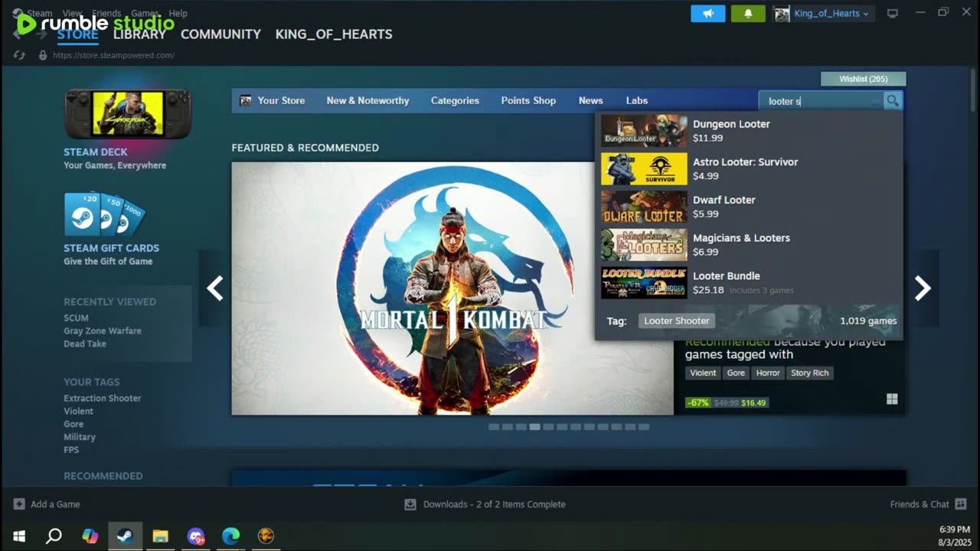Open the Steam menu

(x=40, y=13)
